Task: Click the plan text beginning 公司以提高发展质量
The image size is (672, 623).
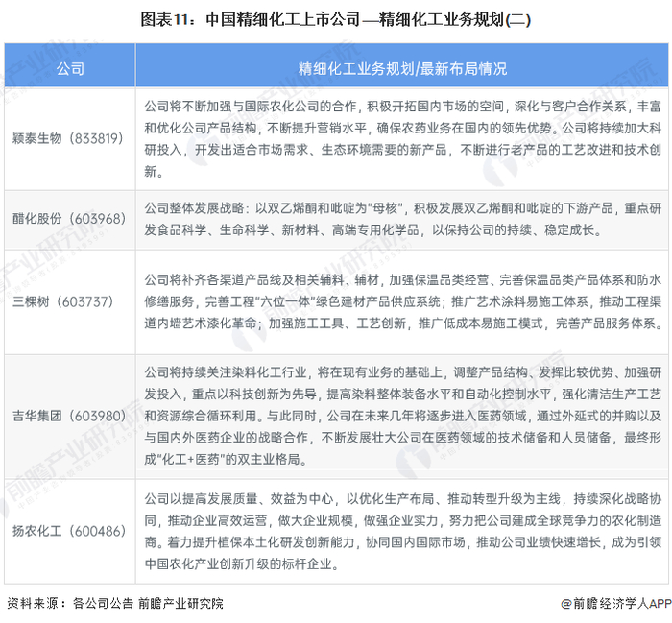Action: coord(402,531)
